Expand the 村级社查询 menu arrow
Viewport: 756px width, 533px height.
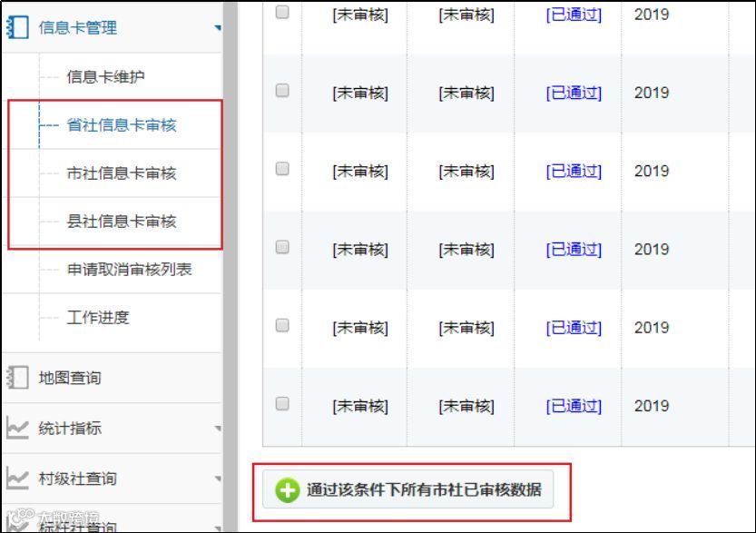218,479
